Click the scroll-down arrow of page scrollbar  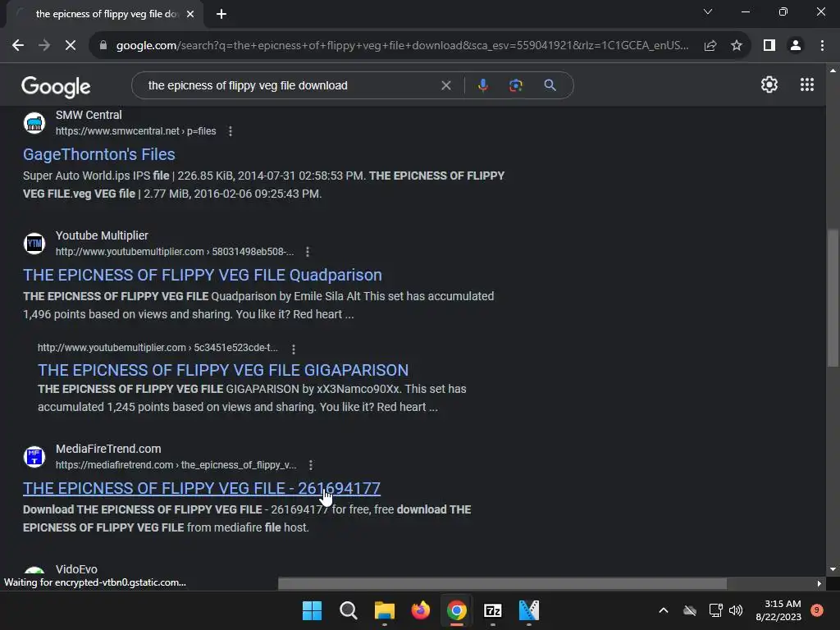coord(833,569)
